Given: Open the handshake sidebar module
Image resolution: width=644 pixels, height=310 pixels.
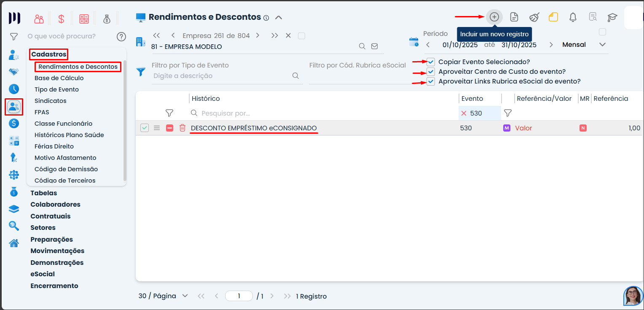Looking at the screenshot, I should 14,72.
